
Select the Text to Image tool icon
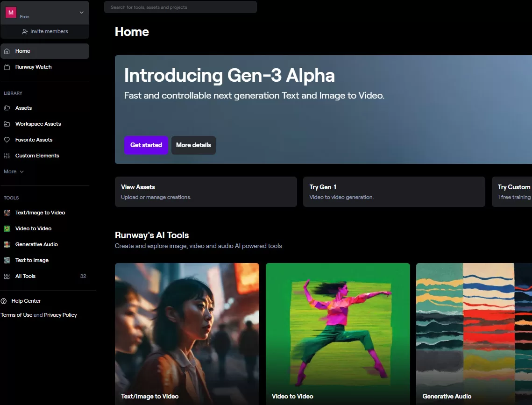pos(7,260)
